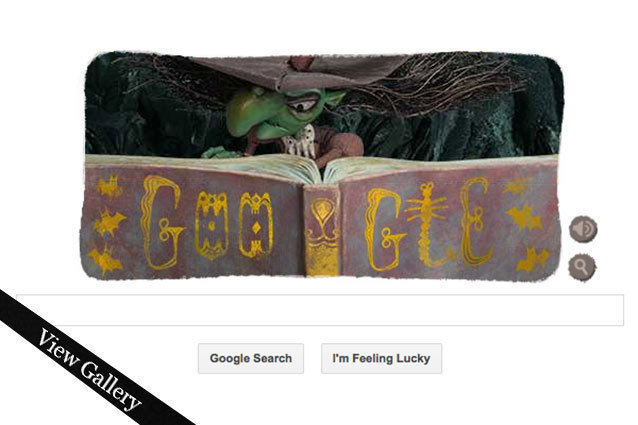Click the witch's grey hat
The image size is (638, 425).
point(299,72)
